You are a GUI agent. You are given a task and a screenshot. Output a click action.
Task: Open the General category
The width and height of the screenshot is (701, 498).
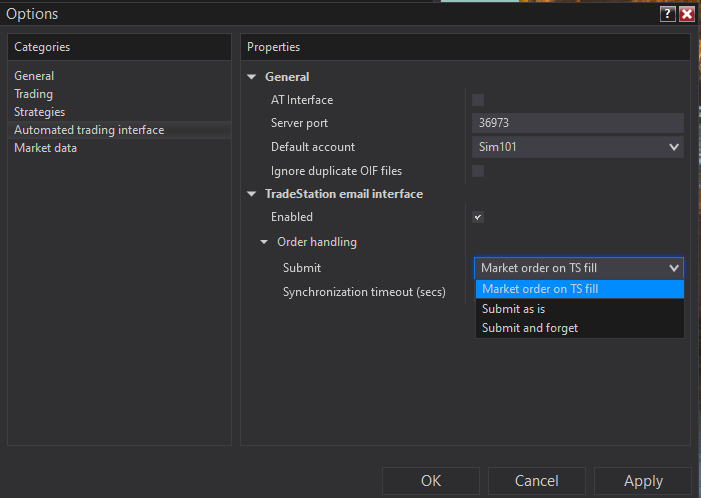click(34, 76)
